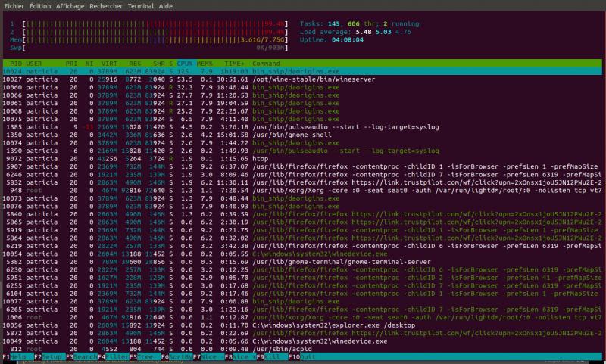Image resolution: width=606 pixels, height=364 pixels.
Task: Select Xorg process row PID 948
Action: tap(302, 190)
